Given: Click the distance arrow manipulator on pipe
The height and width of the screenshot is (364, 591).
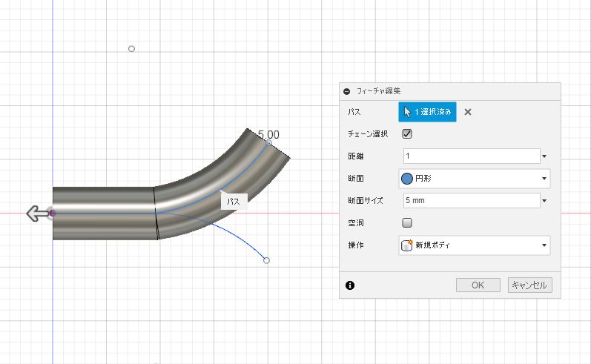Looking at the screenshot, I should pyautogui.click(x=38, y=214).
